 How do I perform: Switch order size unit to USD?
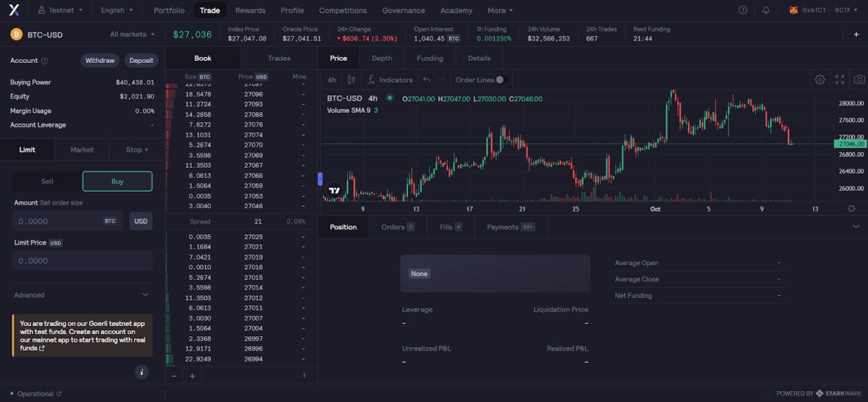(141, 221)
